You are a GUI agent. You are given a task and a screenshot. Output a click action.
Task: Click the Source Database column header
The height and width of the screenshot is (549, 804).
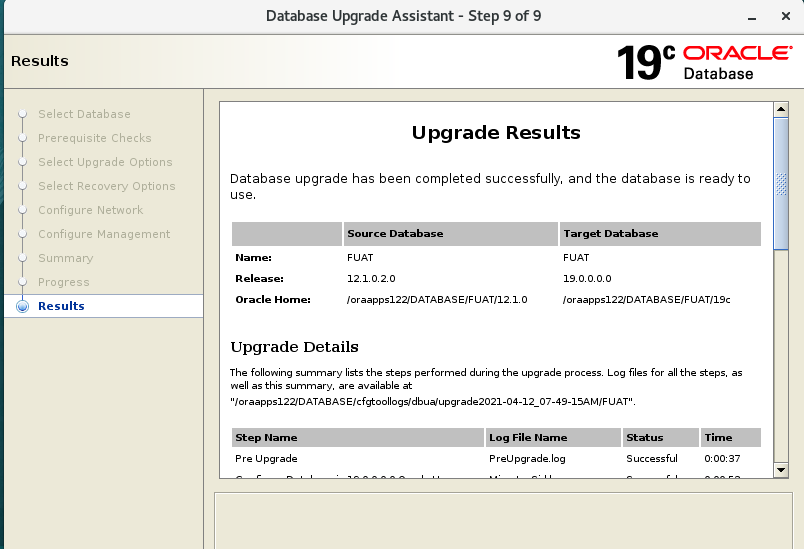[x=451, y=234]
